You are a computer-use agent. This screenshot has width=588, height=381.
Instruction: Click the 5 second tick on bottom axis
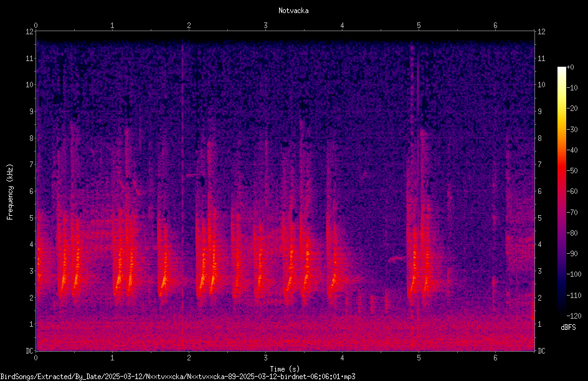point(419,358)
